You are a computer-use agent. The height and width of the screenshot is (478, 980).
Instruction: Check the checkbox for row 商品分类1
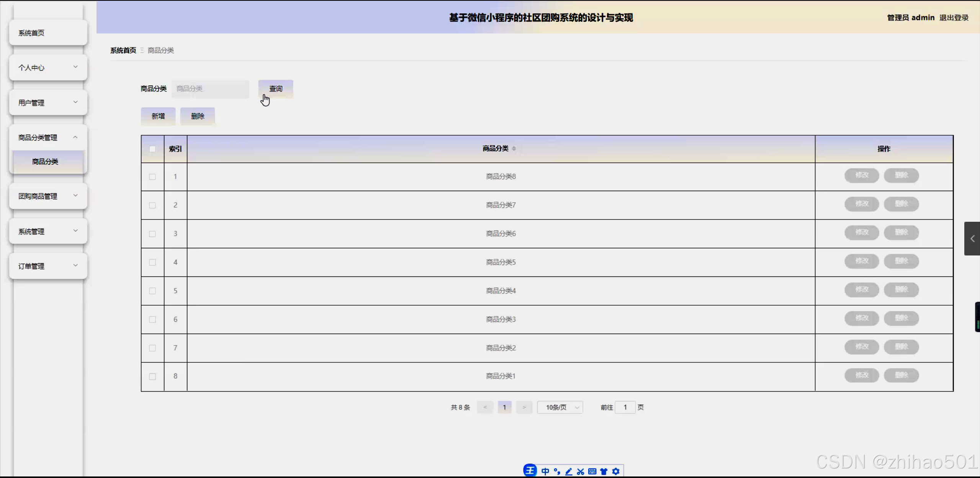(152, 376)
